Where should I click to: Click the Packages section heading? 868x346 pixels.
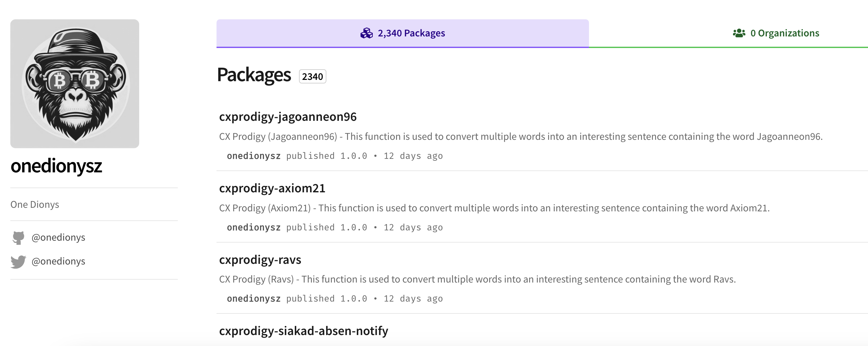[x=254, y=74]
